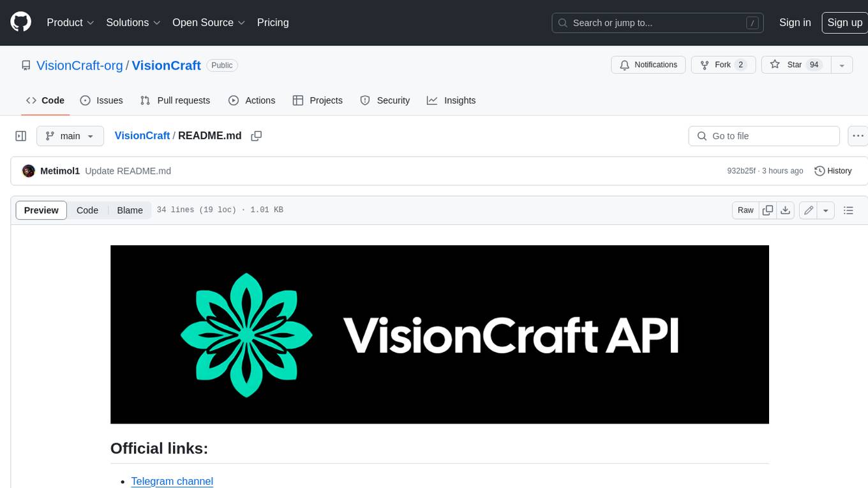The width and height of the screenshot is (868, 488).
Task: Select the Preview view
Action: pos(41,210)
